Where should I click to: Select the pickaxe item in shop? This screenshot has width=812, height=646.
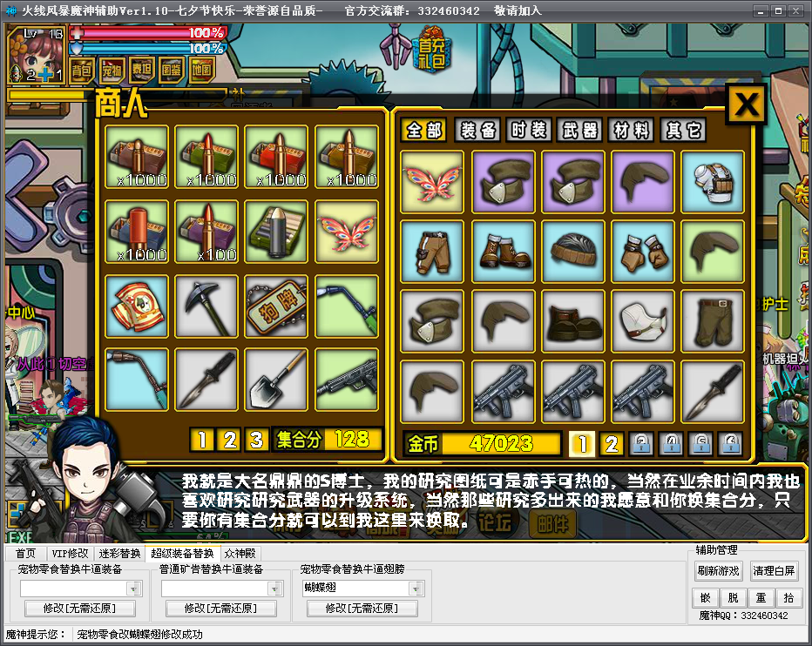[x=206, y=306]
